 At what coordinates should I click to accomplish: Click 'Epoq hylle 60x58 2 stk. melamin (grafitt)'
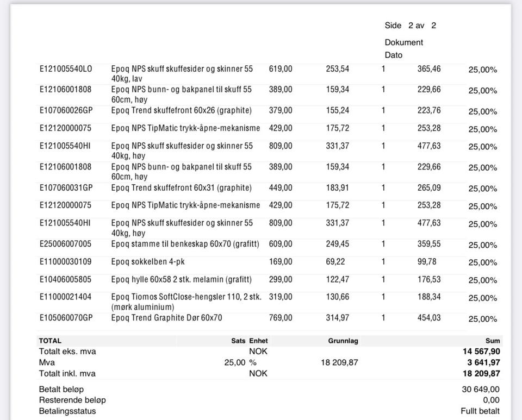[x=182, y=279]
